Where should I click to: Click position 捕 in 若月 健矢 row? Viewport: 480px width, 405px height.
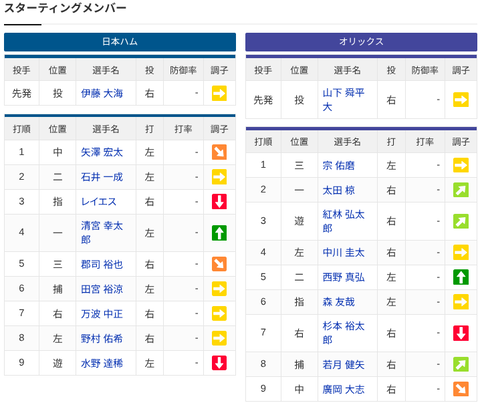(x=299, y=364)
